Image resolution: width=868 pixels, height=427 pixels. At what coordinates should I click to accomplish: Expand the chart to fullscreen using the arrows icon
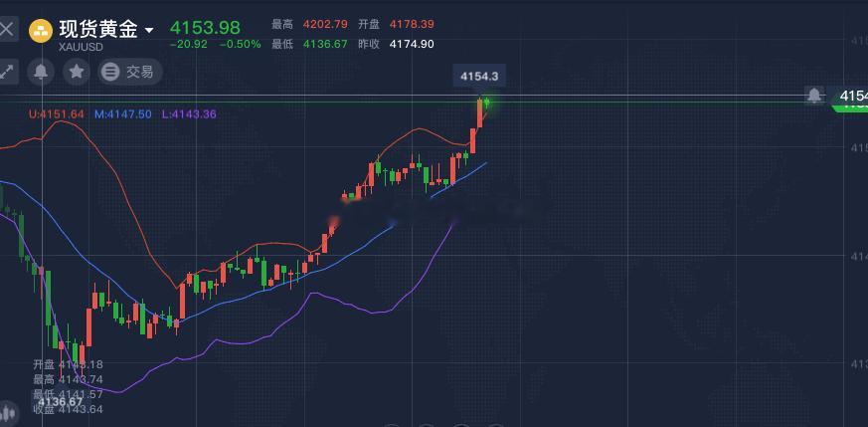tap(7, 72)
